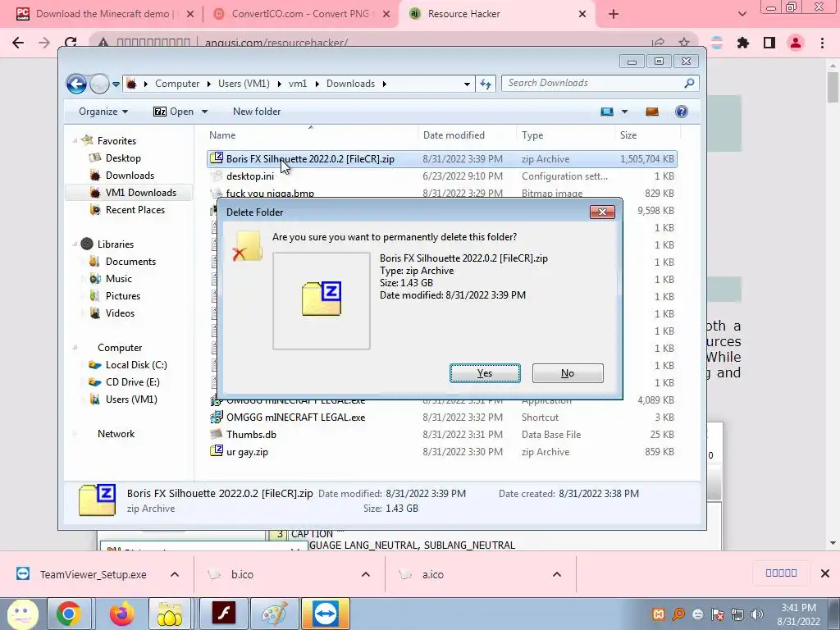Cancel deletion with the No button
This screenshot has width=840, height=630.
pyautogui.click(x=568, y=373)
